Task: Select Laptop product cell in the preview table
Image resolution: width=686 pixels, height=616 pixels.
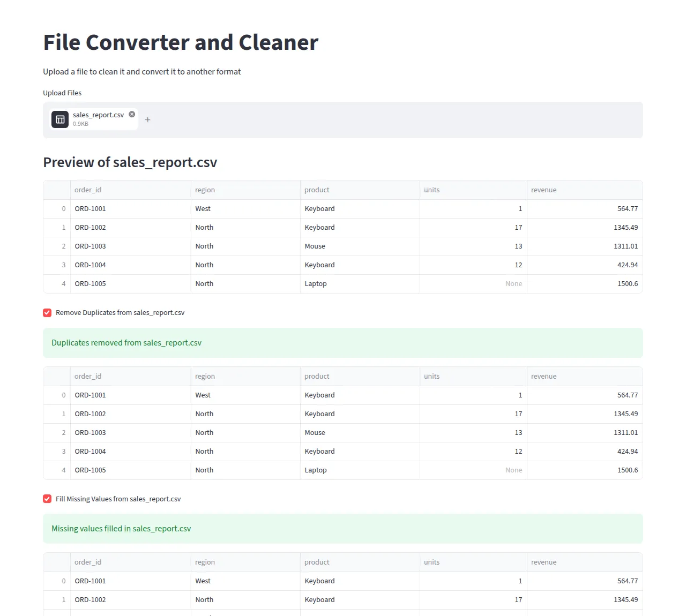Action: pos(360,284)
